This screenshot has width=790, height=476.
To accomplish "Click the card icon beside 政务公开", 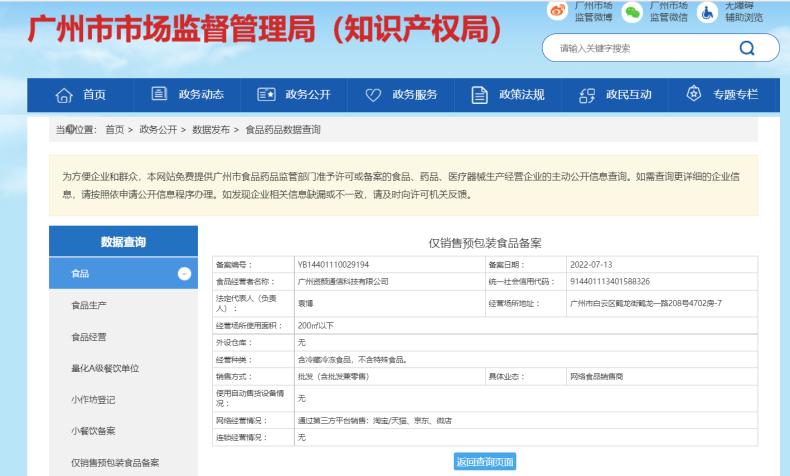I will pos(266,95).
